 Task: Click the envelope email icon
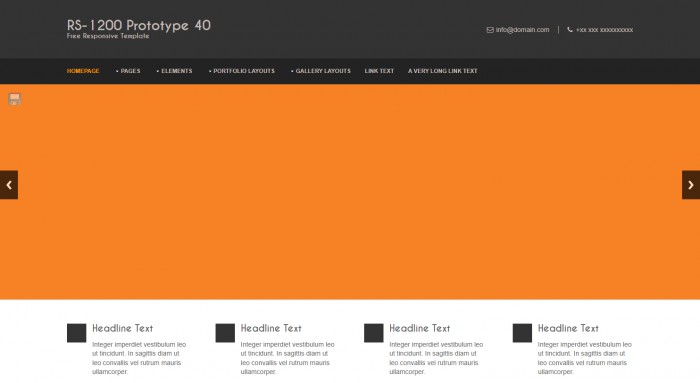(x=490, y=30)
